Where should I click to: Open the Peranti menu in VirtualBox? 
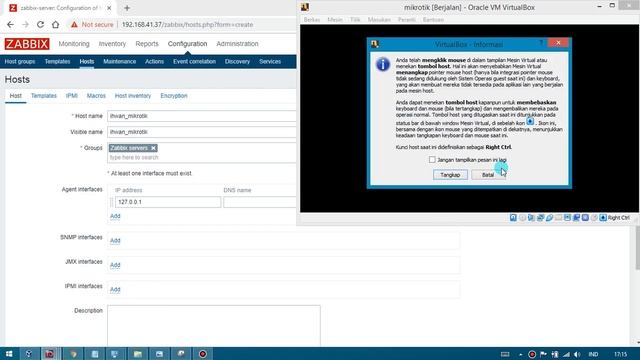tap(407, 20)
